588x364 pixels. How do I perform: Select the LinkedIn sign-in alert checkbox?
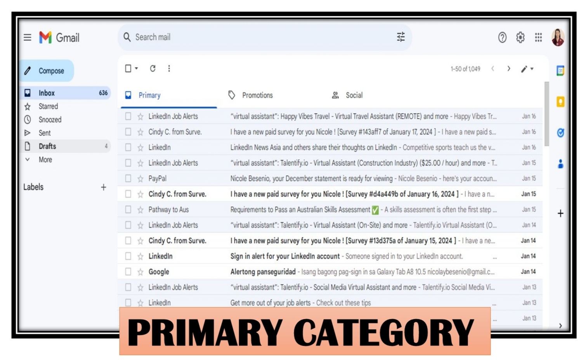[128, 256]
